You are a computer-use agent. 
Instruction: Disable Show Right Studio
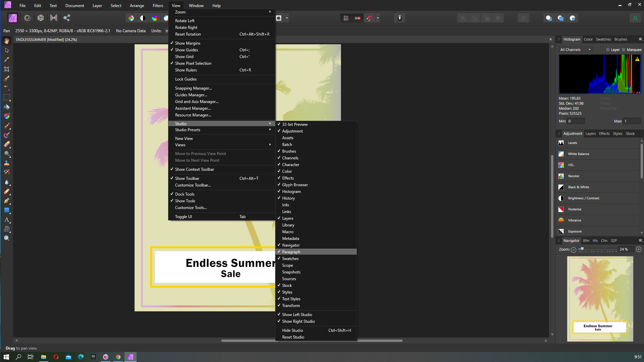tap(298, 321)
